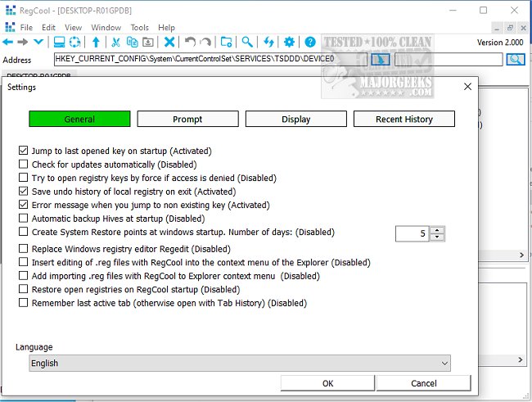Image resolution: width=532 pixels, height=402 pixels.
Task: Open the Help menu
Action: pyautogui.click(x=166, y=28)
